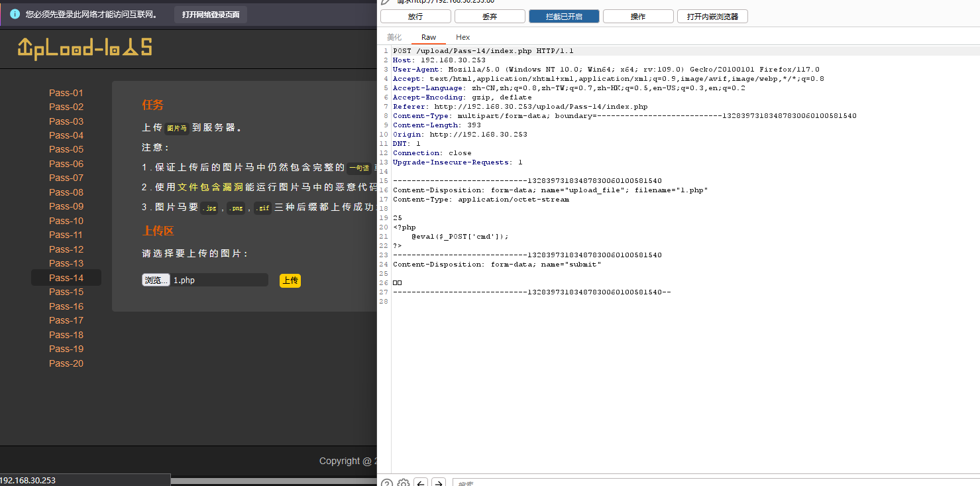980x486 pixels.
Task: Open Pass-20 in sidebar
Action: 66,363
